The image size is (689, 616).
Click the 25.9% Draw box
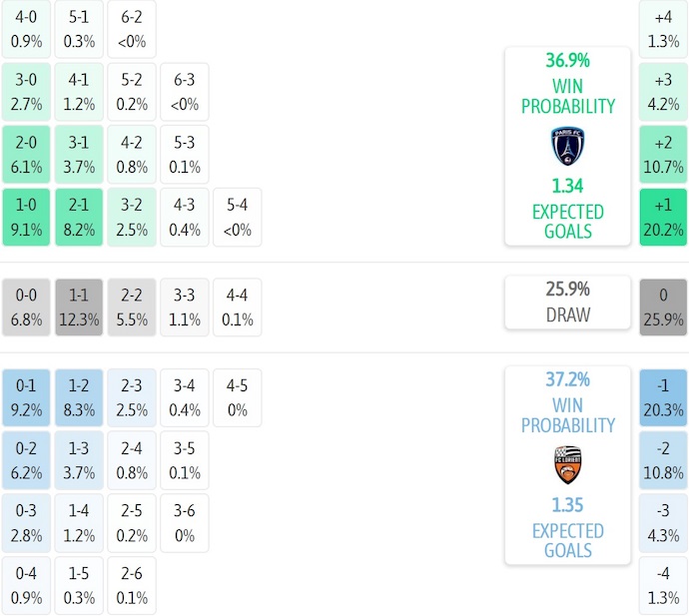pos(567,303)
